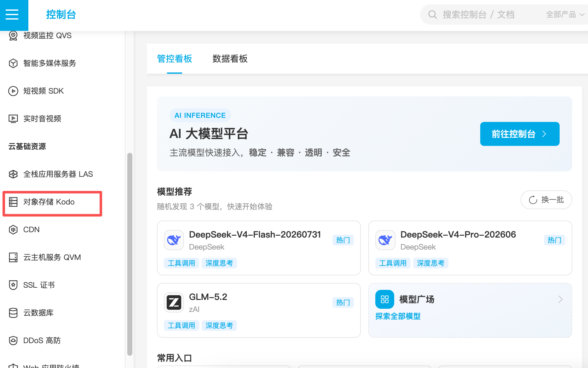This screenshot has width=588, height=368.
Task: Click the AI 大模型平台 banner title
Action: pyautogui.click(x=209, y=134)
